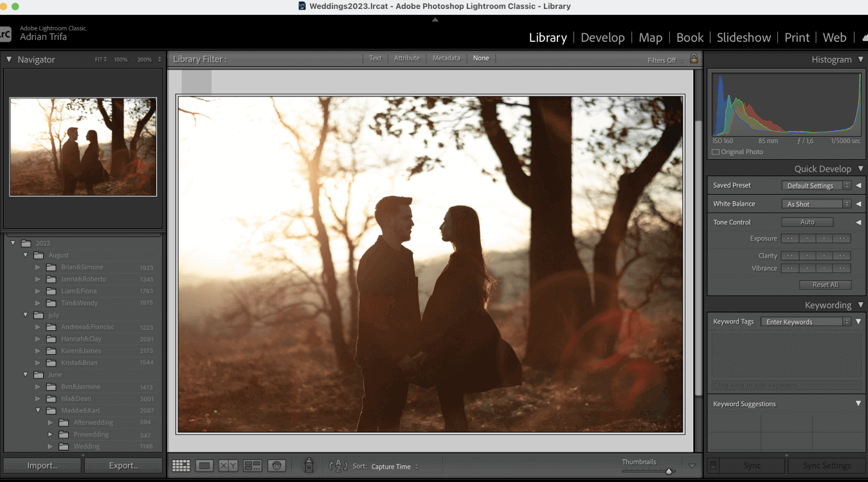Click the filter lock icon

tap(694, 59)
